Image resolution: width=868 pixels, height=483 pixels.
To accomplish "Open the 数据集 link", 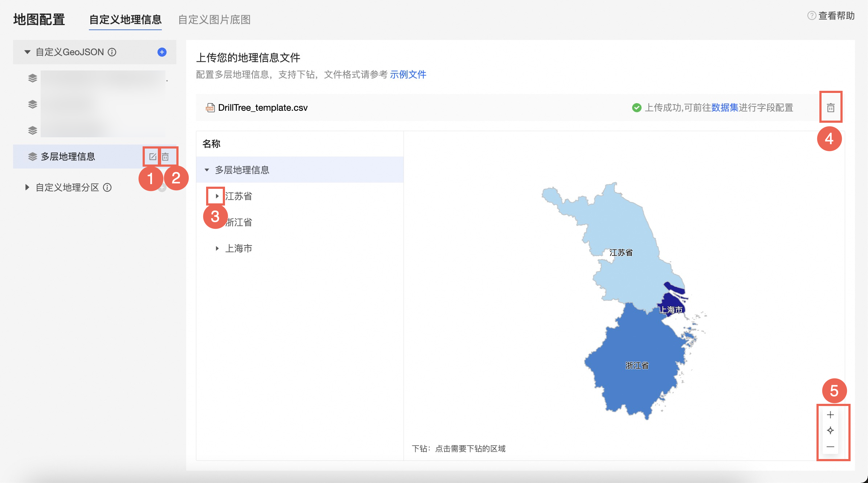I will tap(725, 107).
